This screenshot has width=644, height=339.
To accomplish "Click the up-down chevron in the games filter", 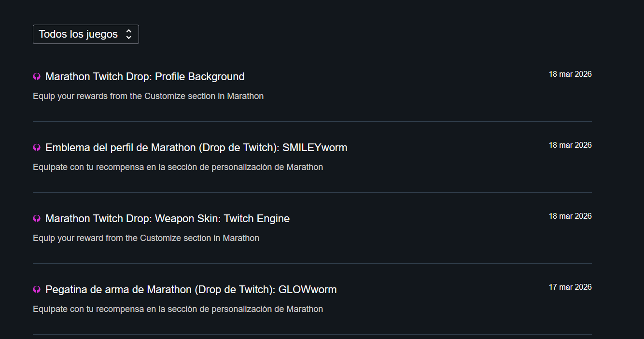I will 128,34.
